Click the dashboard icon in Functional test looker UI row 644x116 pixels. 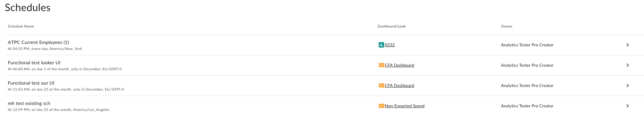[381, 65]
